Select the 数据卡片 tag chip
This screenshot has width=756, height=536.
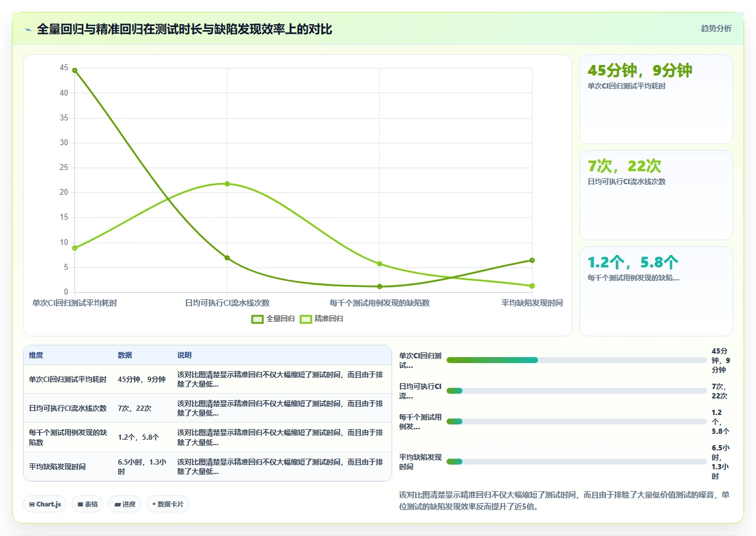coord(168,504)
